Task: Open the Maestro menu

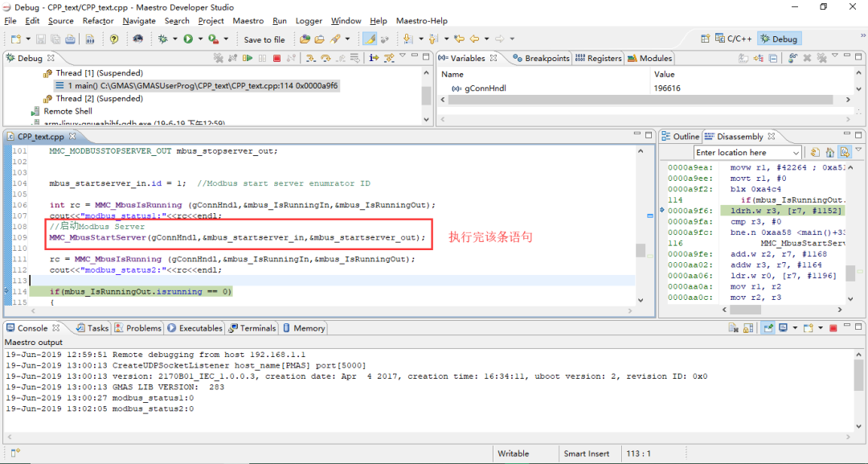Action: [x=248, y=20]
